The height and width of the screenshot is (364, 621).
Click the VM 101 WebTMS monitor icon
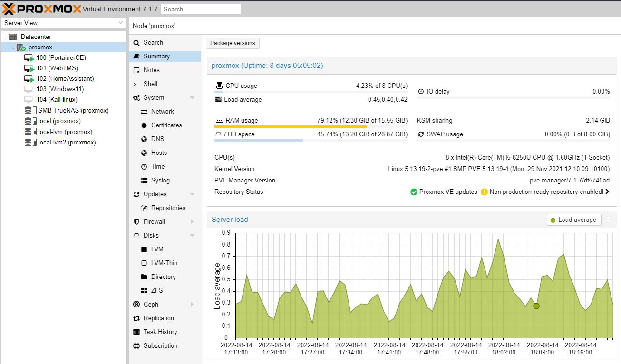(x=29, y=68)
